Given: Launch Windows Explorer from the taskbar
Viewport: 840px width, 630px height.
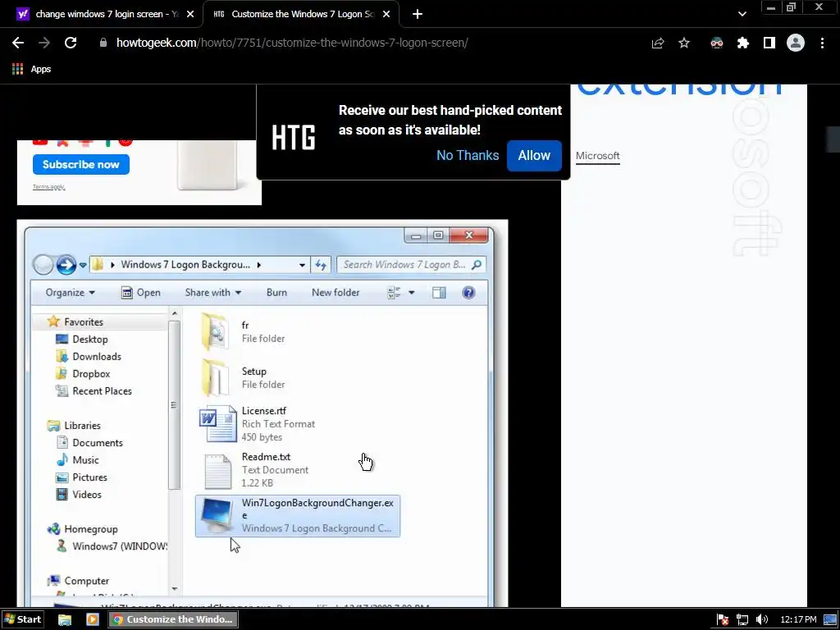Looking at the screenshot, I should pos(65,620).
